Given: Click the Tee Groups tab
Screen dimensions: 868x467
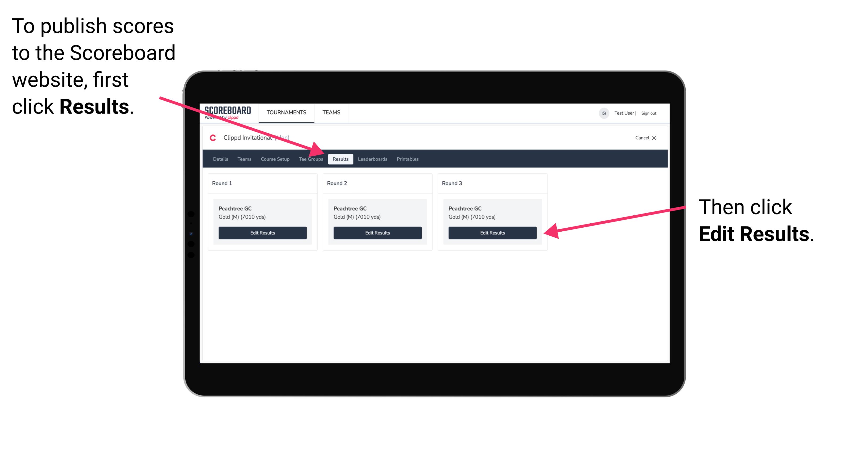Looking at the screenshot, I should click(x=311, y=159).
